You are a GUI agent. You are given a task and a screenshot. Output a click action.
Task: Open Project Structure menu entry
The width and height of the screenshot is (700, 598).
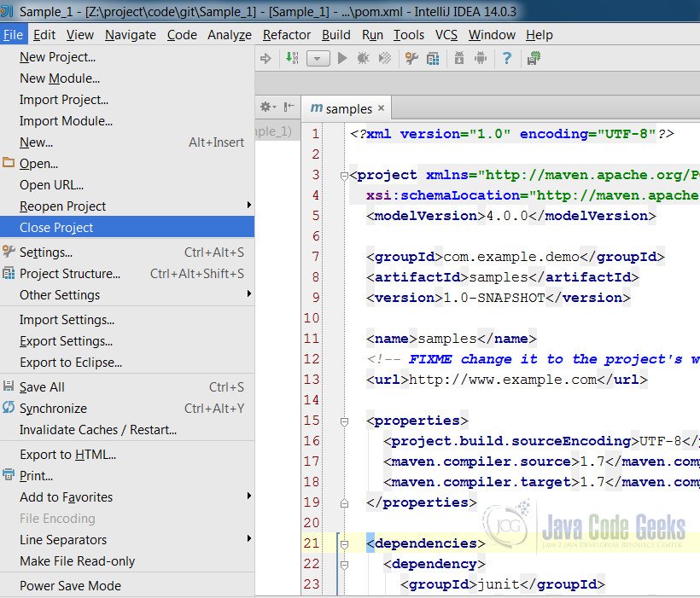127,274
